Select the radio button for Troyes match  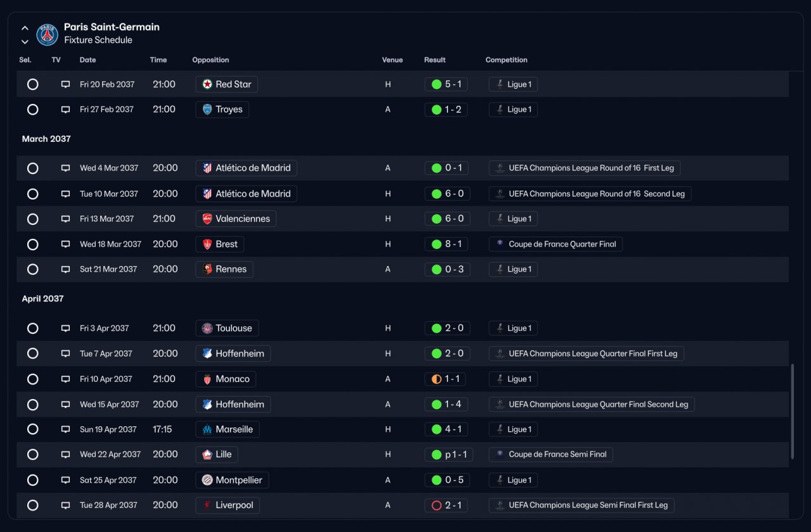(33, 110)
